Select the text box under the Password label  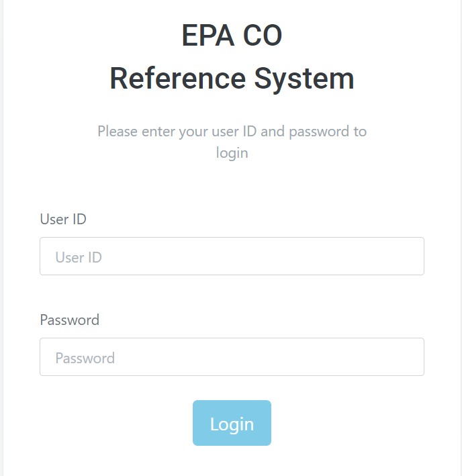[x=232, y=356]
